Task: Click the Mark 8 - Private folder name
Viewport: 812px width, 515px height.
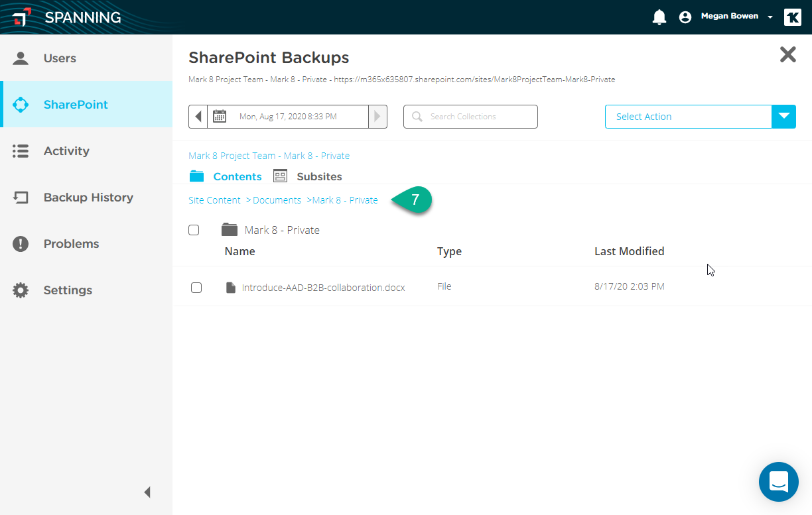Action: click(282, 230)
